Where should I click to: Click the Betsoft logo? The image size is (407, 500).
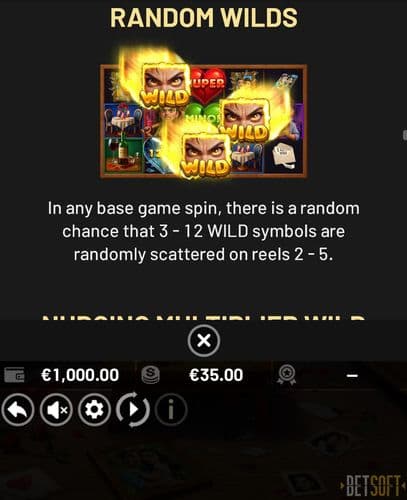click(x=373, y=485)
